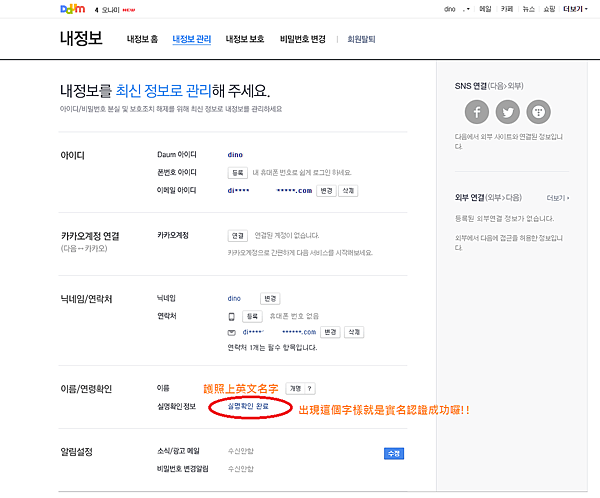Go to 내정보 보호 tab
600x498 pixels.
tap(245, 39)
